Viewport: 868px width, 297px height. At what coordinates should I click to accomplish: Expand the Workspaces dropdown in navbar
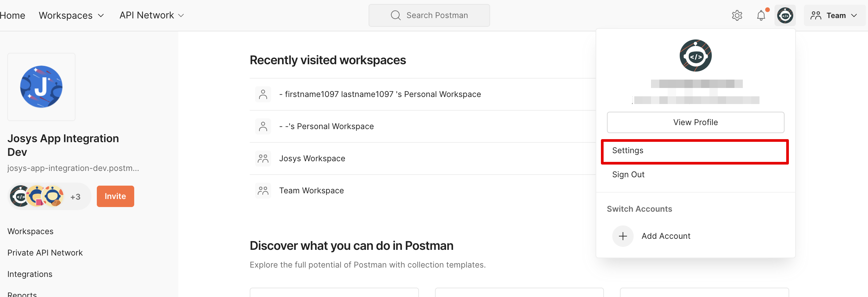point(71,15)
